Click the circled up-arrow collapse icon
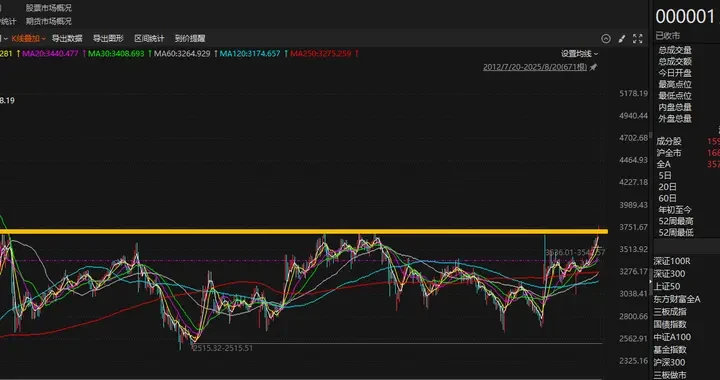The height and width of the screenshot is (380, 720). click(606, 39)
